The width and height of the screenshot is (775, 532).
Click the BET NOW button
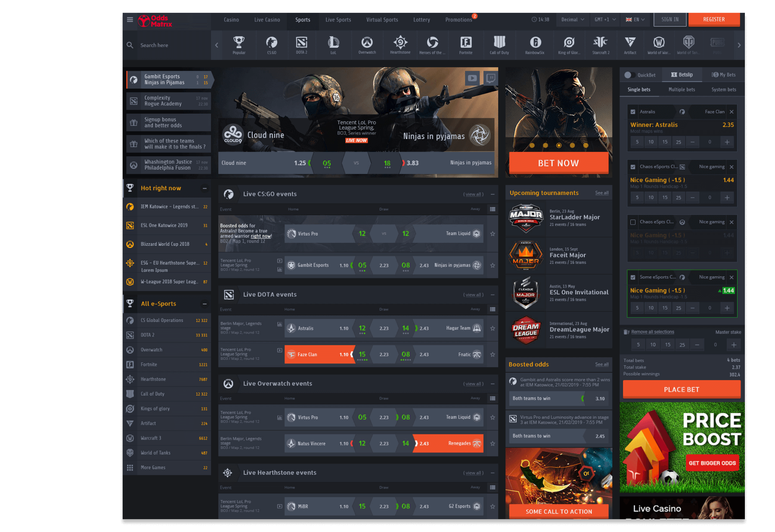(558, 163)
